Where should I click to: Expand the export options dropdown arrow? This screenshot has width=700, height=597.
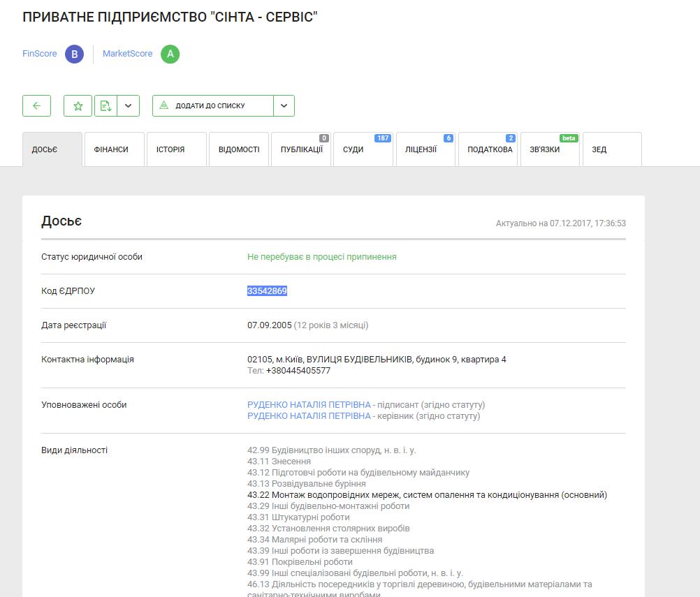click(x=128, y=105)
